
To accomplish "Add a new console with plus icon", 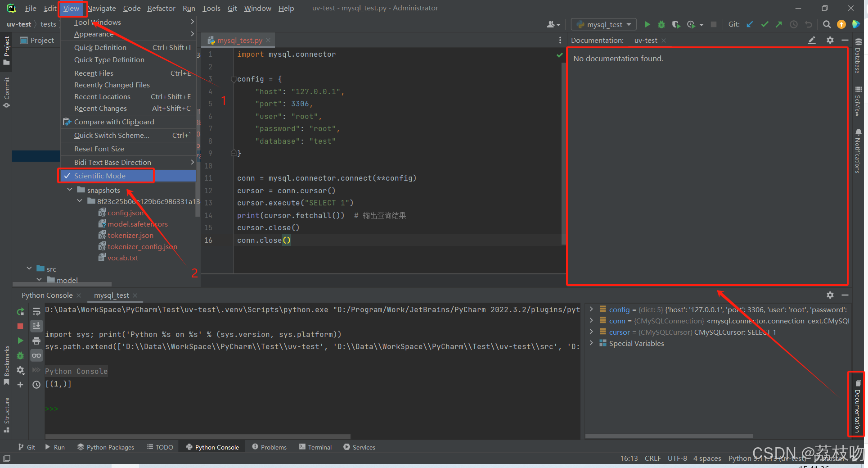I will pos(20,385).
